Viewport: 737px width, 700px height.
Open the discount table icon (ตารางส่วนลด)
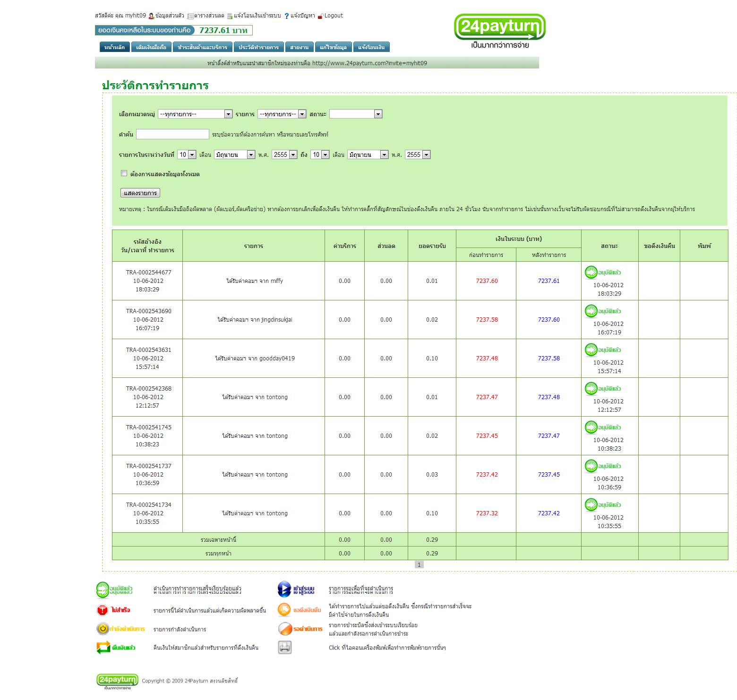tap(190, 16)
